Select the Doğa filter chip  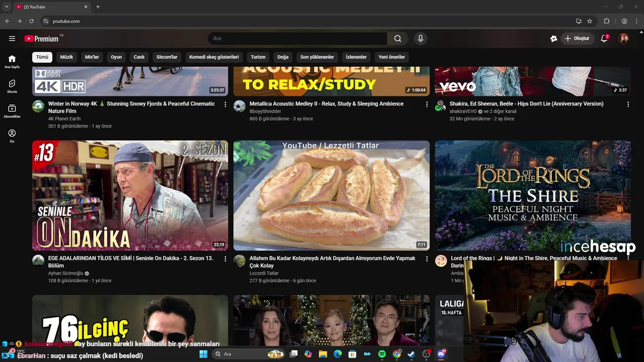coord(283,57)
